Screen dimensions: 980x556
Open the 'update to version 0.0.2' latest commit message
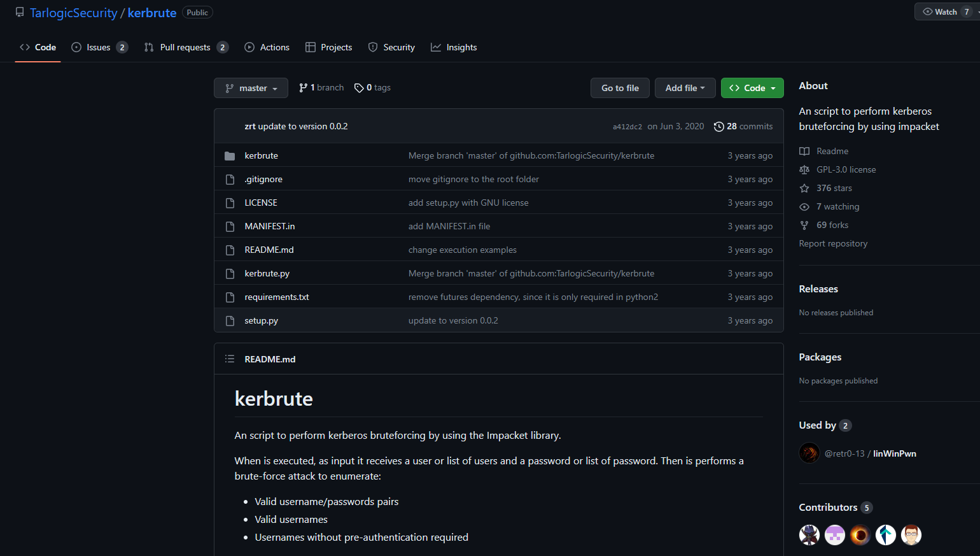coord(303,127)
